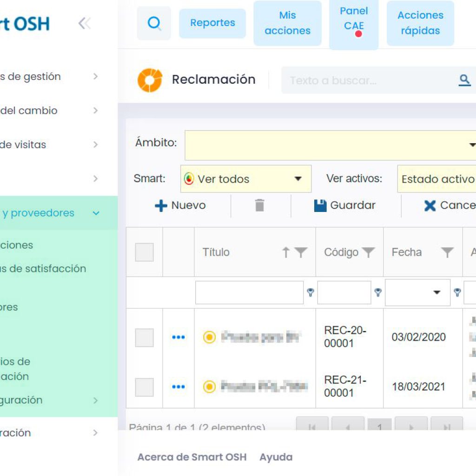Viewport: 476px width, 476px height.
Task: Click the Cancelar toolbar button
Action: click(x=450, y=205)
